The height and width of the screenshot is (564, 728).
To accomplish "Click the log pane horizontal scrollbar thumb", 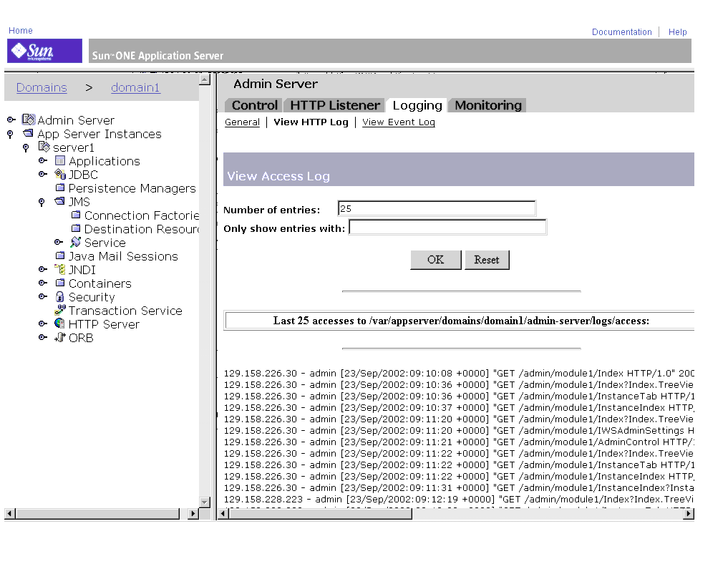I will [321, 513].
